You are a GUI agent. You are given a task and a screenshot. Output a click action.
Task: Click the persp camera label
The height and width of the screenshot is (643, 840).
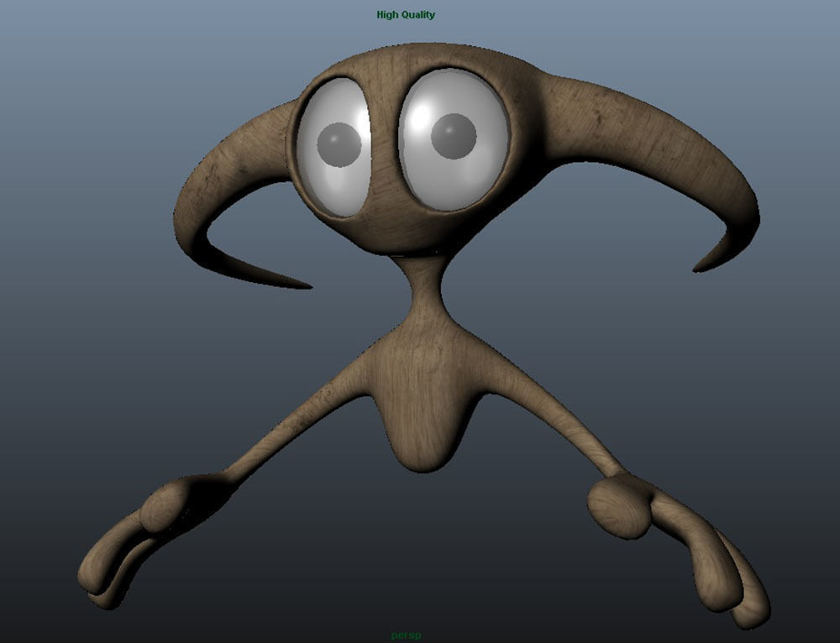406,635
